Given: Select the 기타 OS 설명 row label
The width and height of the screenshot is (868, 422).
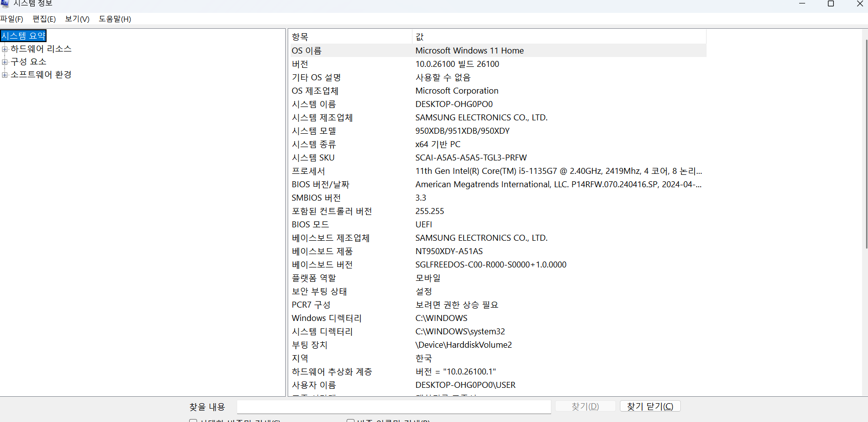Looking at the screenshot, I should click(316, 77).
